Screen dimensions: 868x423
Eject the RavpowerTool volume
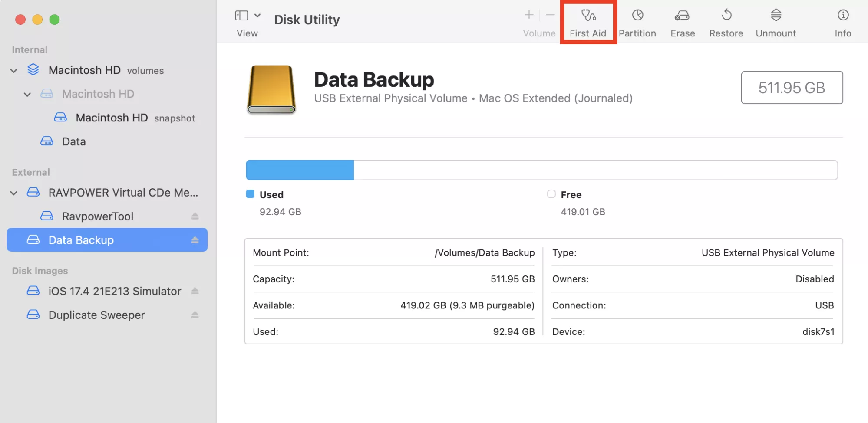coord(195,216)
